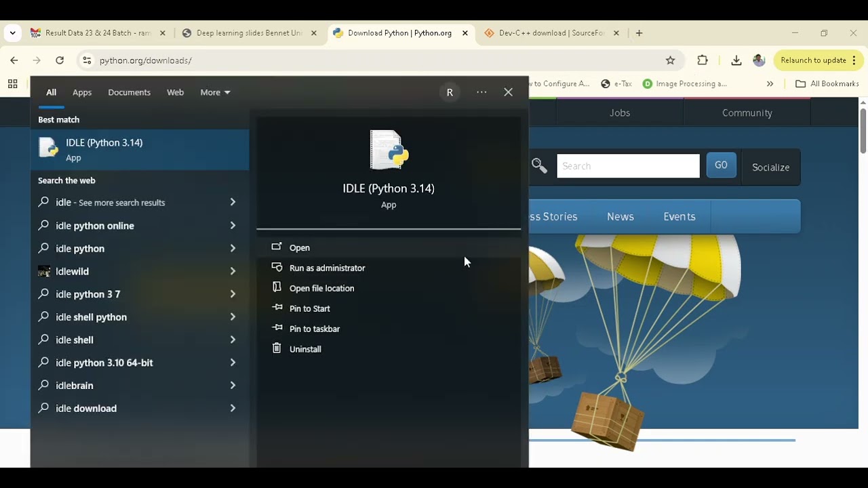View site information icon in address bar
The image size is (868, 488).
pyautogui.click(x=87, y=60)
